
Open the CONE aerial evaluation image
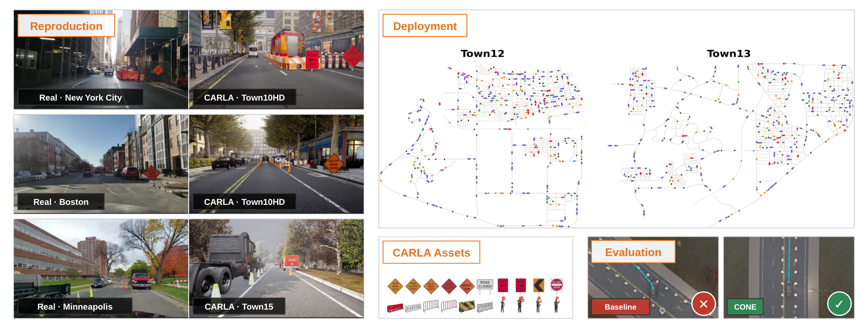click(x=789, y=277)
